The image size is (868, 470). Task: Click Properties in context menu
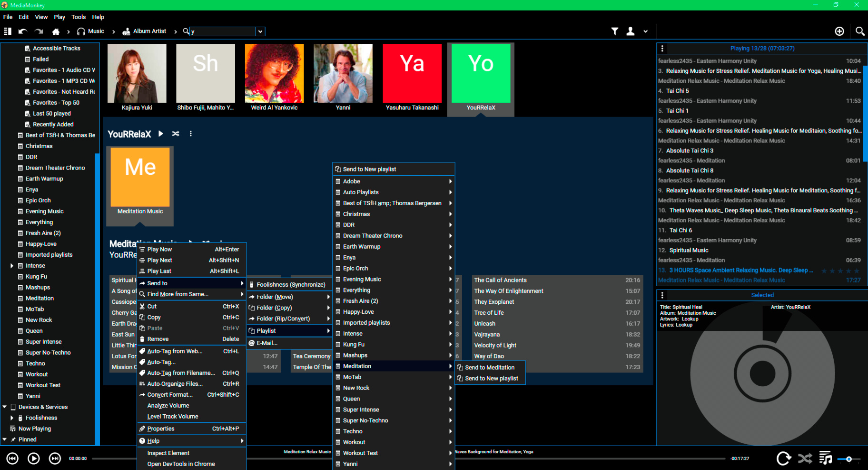point(192,429)
